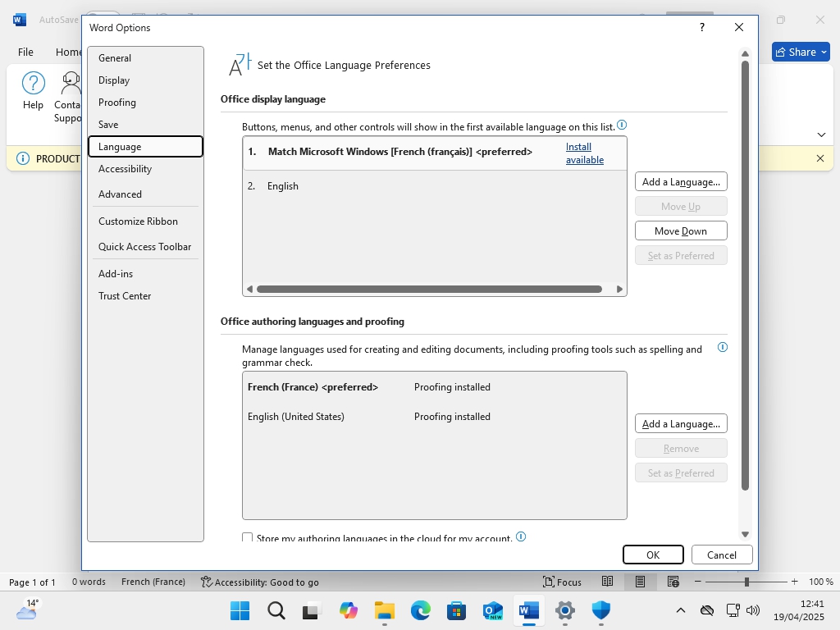Image resolution: width=840 pixels, height=630 pixels.
Task: Click the Help question mark icon in ribbon
Action: click(x=33, y=83)
